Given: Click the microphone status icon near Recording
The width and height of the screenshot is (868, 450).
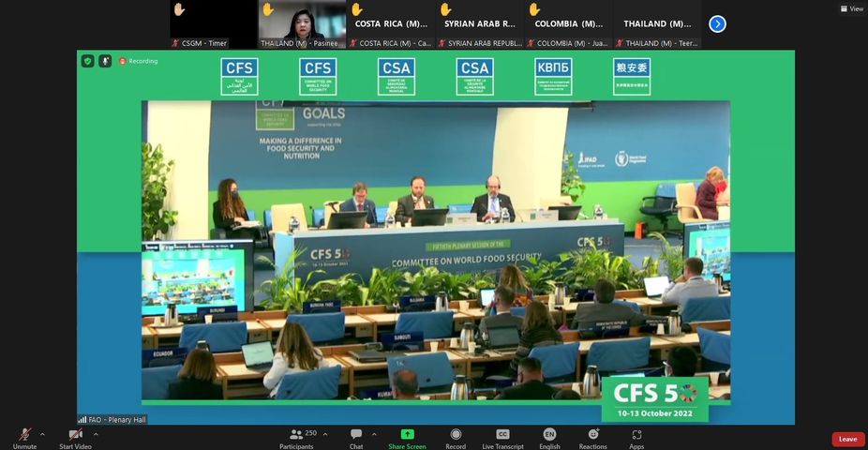Looking at the screenshot, I should click(105, 61).
